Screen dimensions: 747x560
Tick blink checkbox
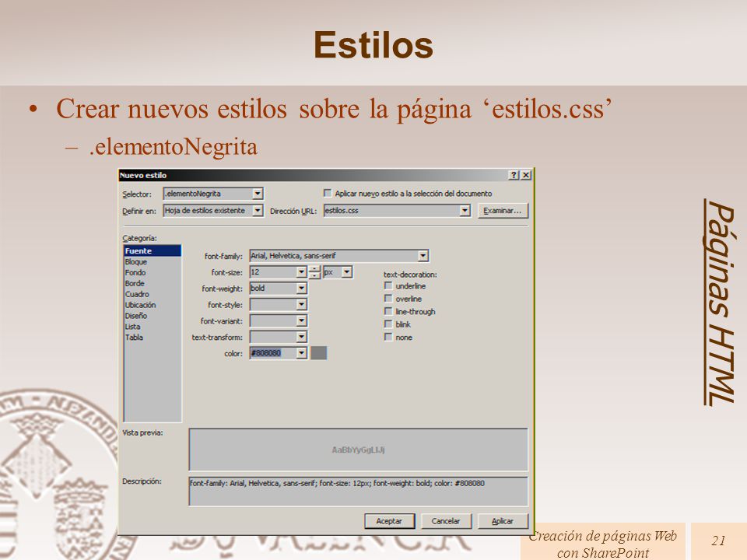[388, 324]
